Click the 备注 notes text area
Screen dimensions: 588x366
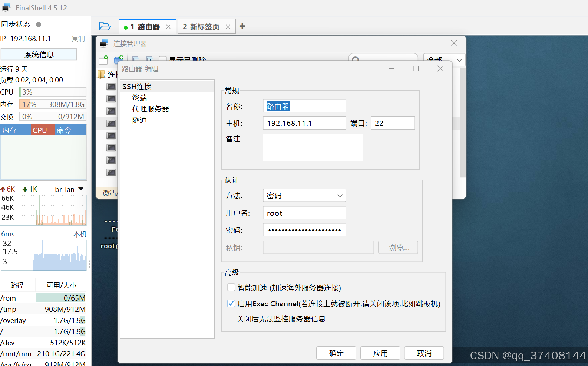point(313,147)
